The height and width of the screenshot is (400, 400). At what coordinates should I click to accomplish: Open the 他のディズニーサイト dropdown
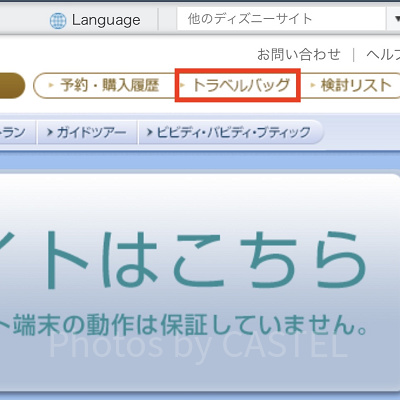288,19
